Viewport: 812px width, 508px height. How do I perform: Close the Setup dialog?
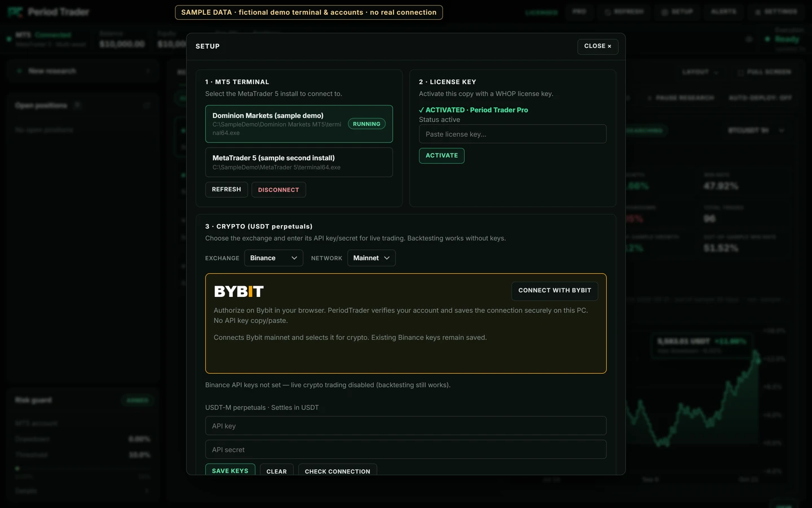coord(598,46)
